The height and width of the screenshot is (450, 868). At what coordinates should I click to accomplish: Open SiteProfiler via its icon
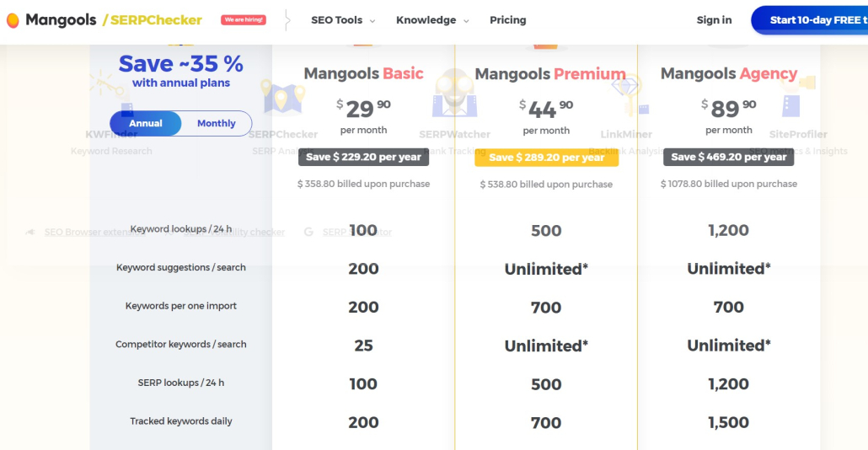pyautogui.click(x=798, y=95)
